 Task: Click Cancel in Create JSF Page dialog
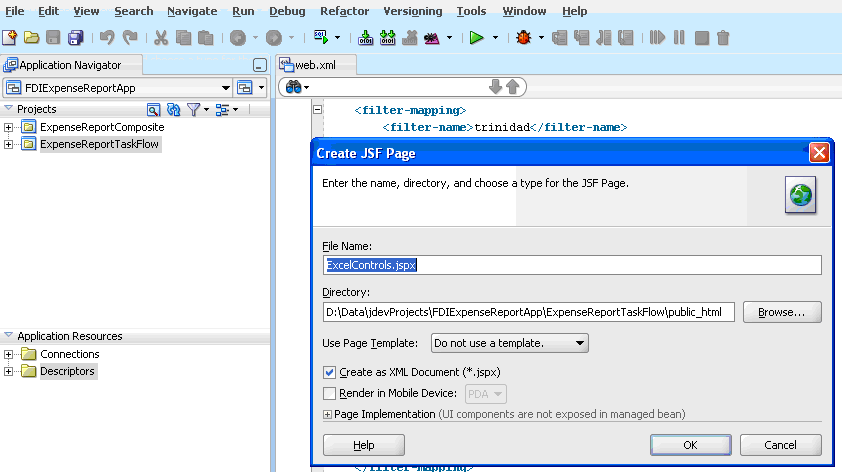(781, 445)
